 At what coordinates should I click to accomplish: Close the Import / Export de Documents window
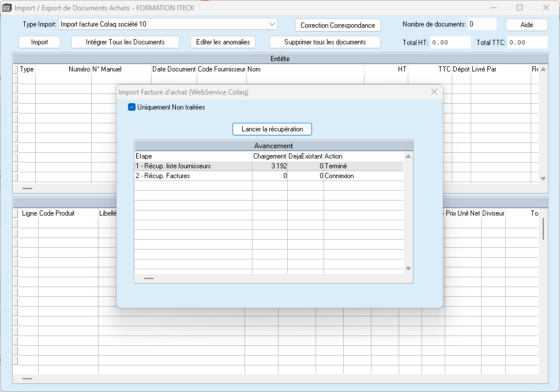click(x=546, y=7)
